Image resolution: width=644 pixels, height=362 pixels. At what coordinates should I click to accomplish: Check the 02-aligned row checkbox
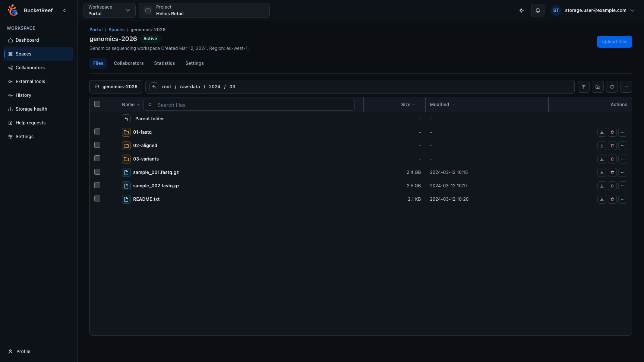pyautogui.click(x=97, y=145)
